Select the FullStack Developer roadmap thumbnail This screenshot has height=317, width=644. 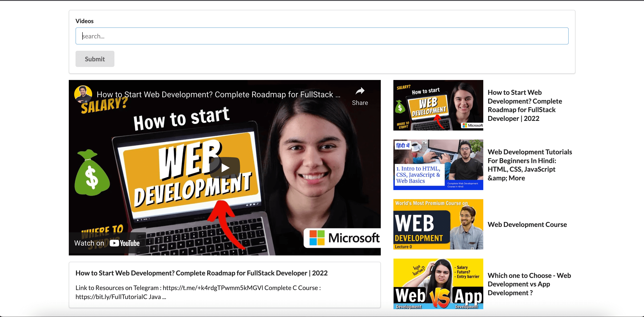pos(438,105)
